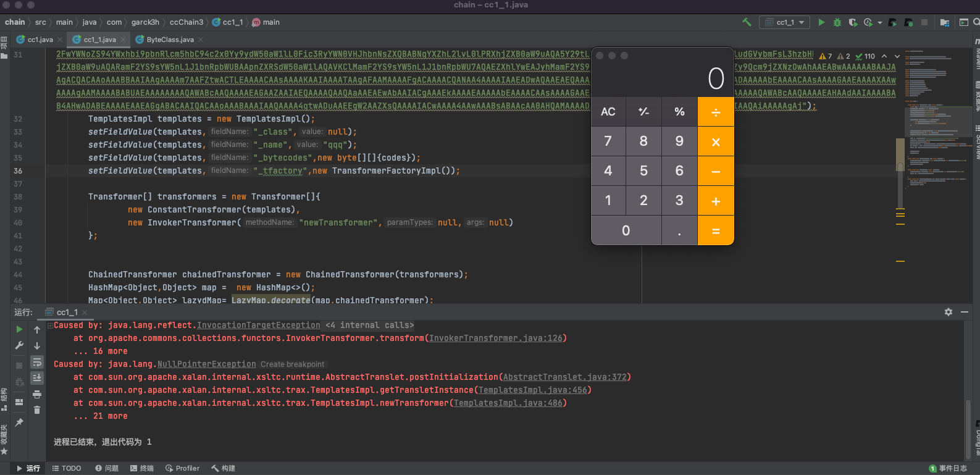This screenshot has height=475, width=980.
Task: Run with coverage using shield icon
Action: pos(853,22)
